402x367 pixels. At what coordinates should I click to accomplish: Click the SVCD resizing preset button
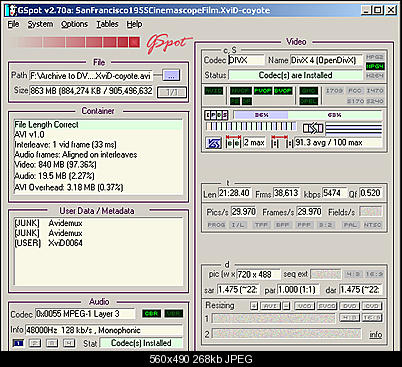coord(327,306)
